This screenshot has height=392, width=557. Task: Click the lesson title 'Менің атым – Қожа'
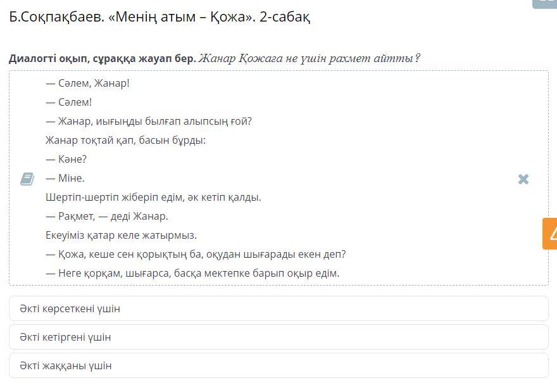coord(182,16)
